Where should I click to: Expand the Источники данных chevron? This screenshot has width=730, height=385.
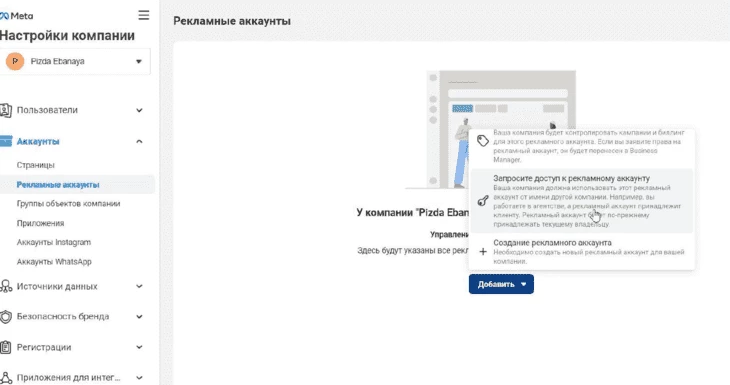coord(139,286)
